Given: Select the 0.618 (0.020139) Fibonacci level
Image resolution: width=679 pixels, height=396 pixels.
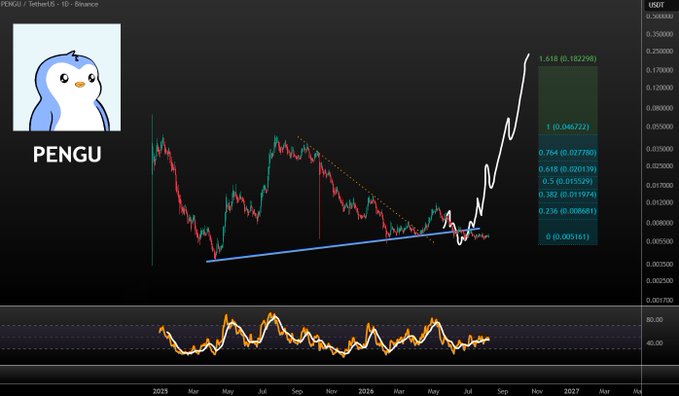Looking at the screenshot, I should (567, 169).
